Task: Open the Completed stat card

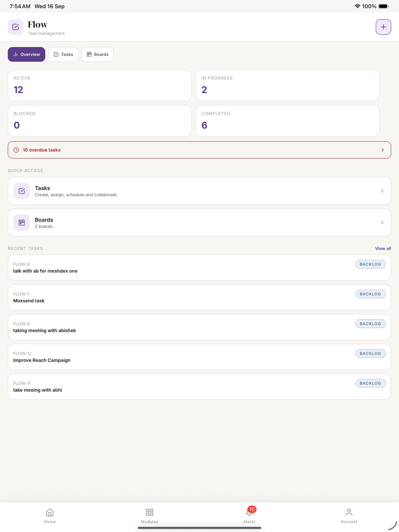Action: coord(288,121)
